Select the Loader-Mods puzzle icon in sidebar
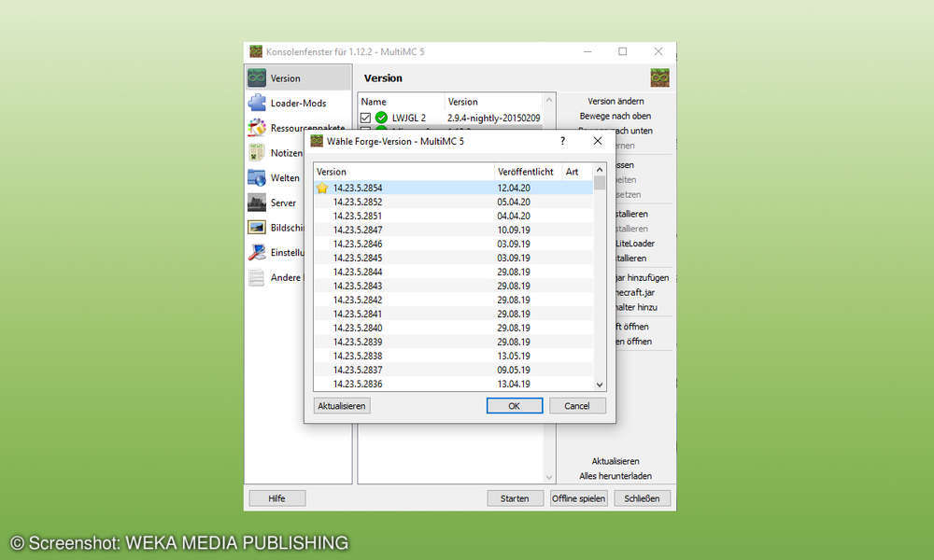Viewport: 934px width, 560px height. click(x=257, y=103)
